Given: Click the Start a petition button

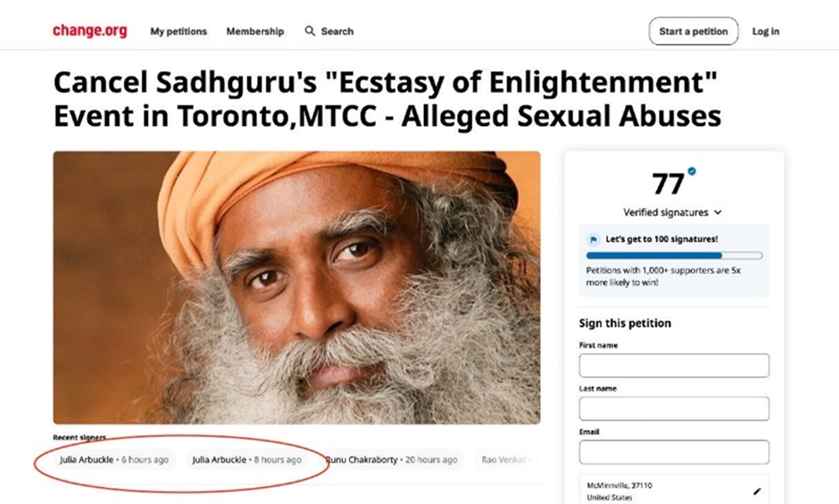Looking at the screenshot, I should coord(694,31).
